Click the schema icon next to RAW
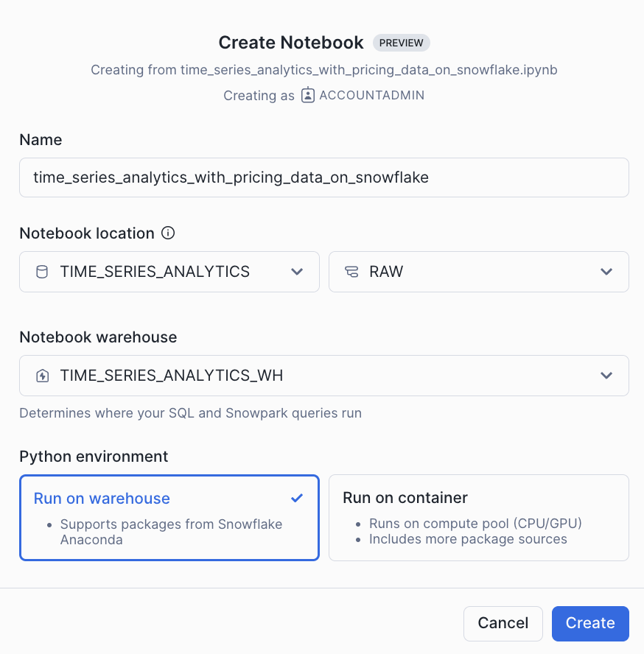Image resolution: width=644 pixels, height=654 pixels. 351,272
